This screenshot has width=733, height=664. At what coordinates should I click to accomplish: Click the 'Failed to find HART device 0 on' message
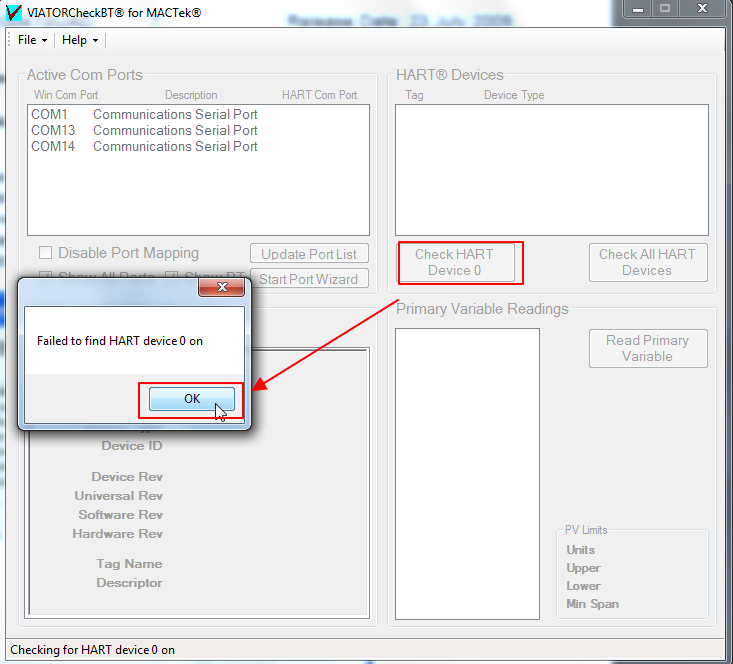[x=120, y=341]
